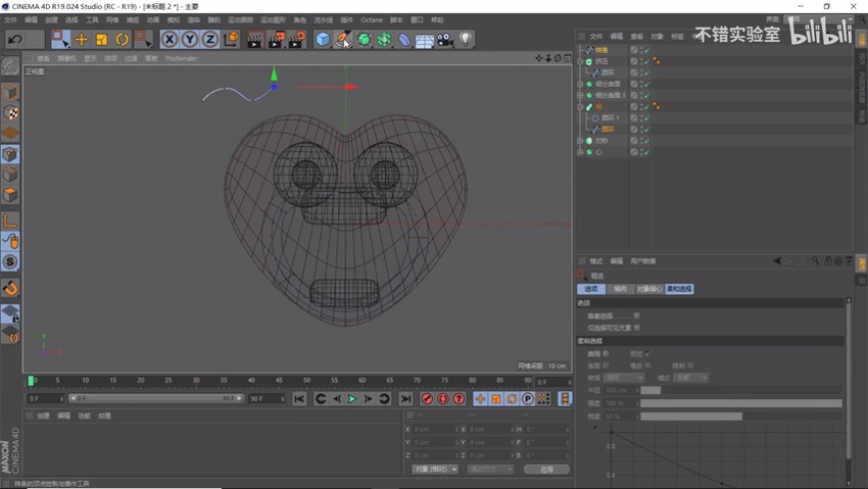Click the Make Editable icon in left toolbar
This screenshot has width=868, height=489.
click(x=10, y=67)
